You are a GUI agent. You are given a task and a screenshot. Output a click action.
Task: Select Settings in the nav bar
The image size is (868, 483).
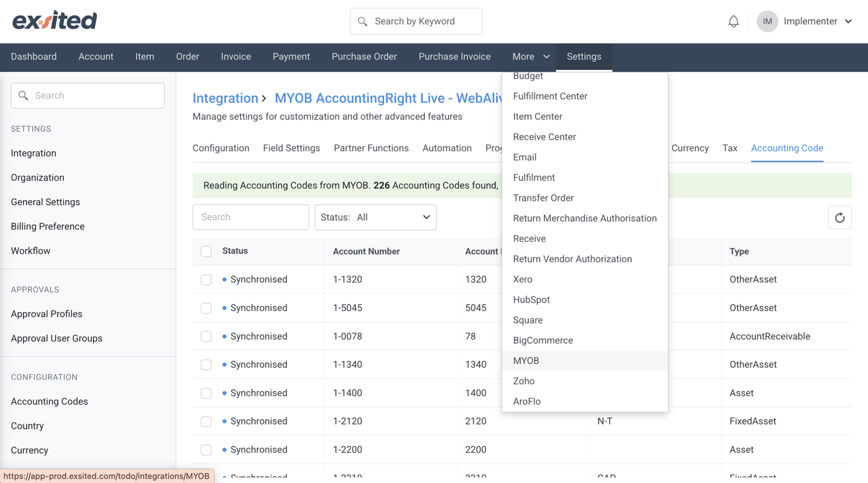(x=584, y=57)
